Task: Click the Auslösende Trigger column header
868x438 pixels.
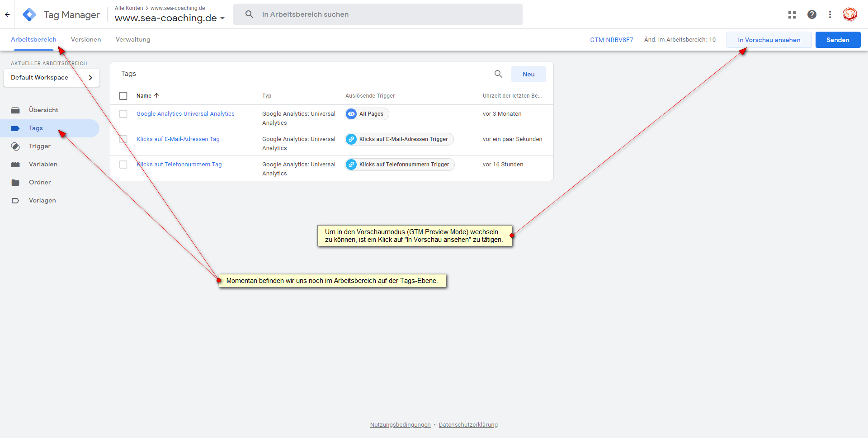Action: point(370,96)
